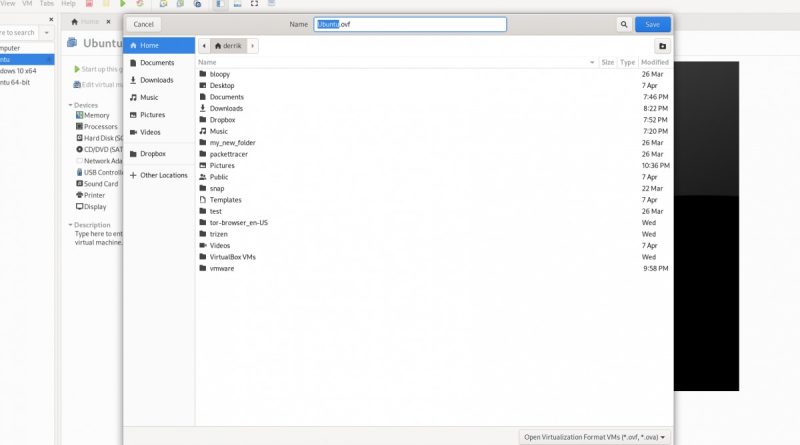Open the library search dropdown arrow
This screenshot has width=800, height=445.
pyautogui.click(x=46, y=33)
